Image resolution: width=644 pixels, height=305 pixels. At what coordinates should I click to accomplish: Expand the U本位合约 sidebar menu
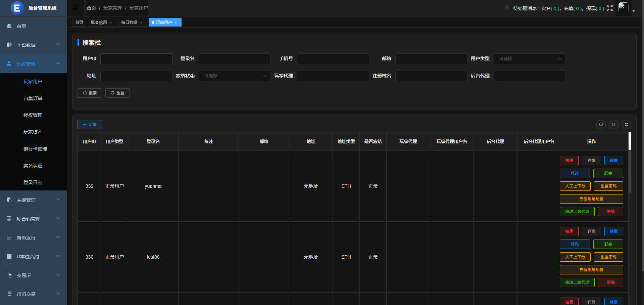click(x=34, y=256)
